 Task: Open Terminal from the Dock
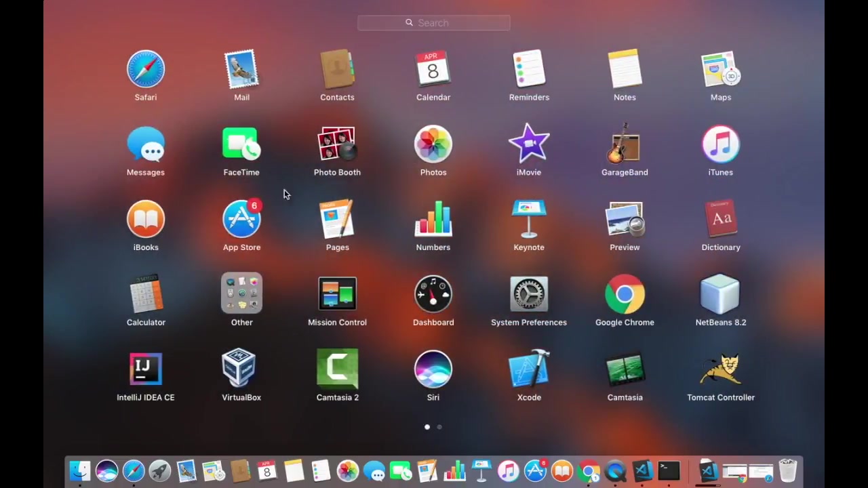point(668,470)
